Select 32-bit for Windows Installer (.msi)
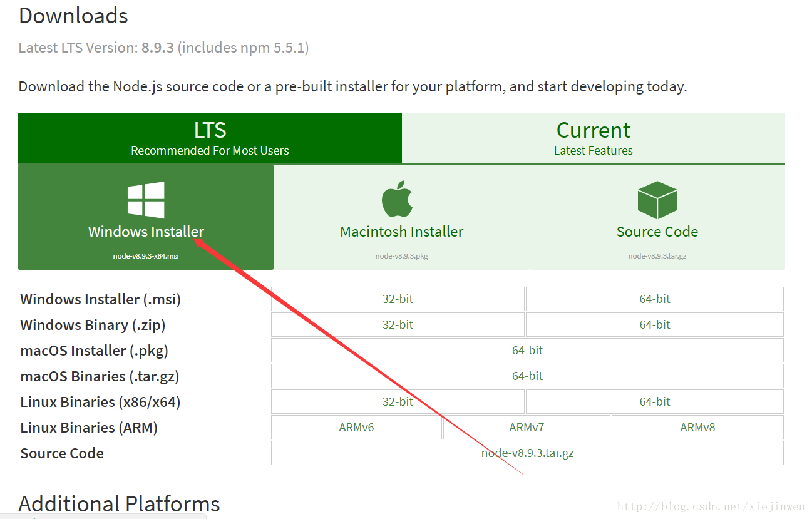Viewport: 812px width, 519px height. (398, 299)
